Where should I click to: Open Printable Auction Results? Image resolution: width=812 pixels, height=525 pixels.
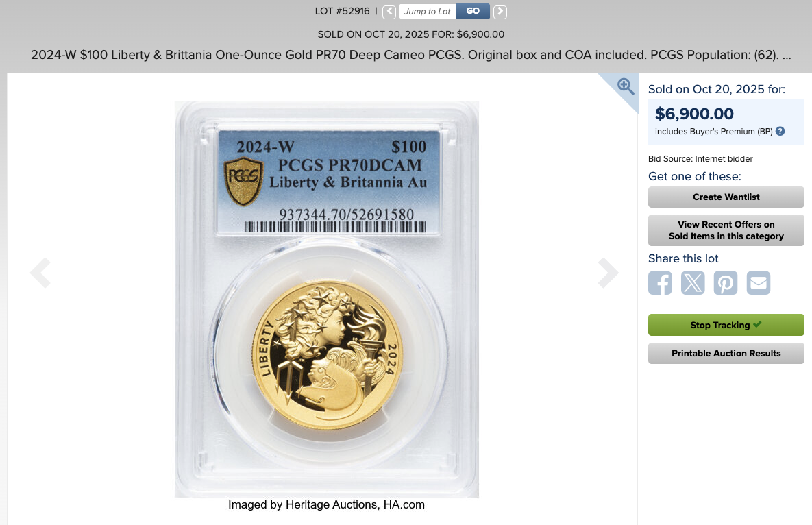coord(726,353)
